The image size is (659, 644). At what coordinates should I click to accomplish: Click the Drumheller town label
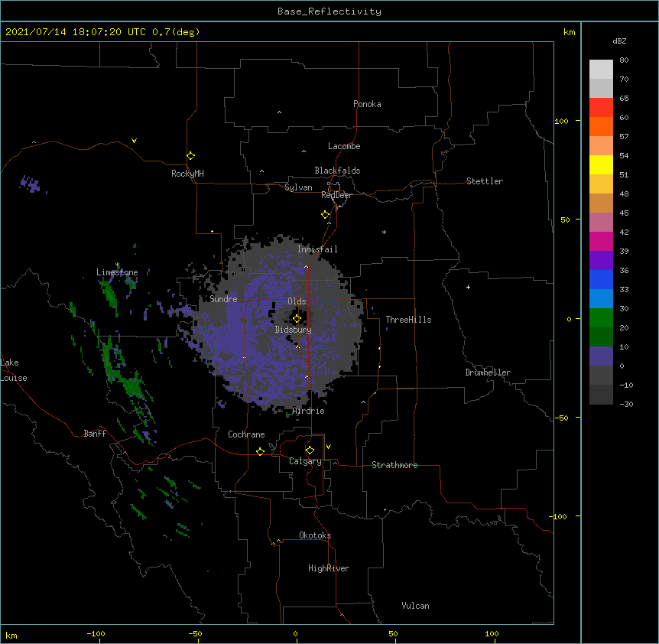(x=488, y=372)
